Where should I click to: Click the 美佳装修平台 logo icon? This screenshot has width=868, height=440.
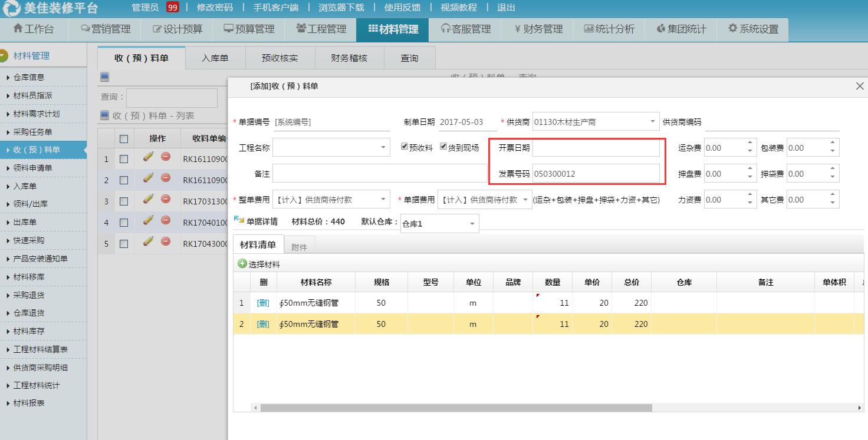point(12,8)
